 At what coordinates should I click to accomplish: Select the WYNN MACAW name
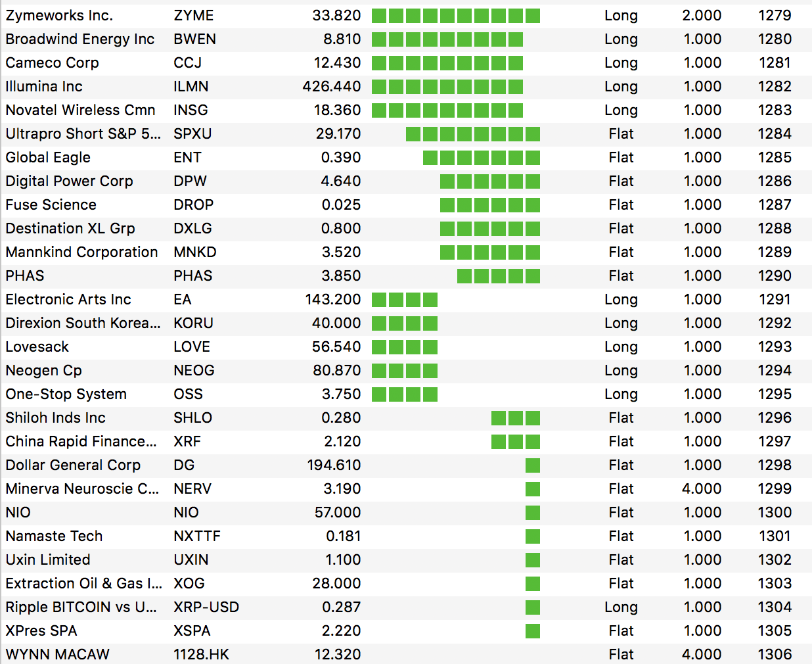pyautogui.click(x=57, y=654)
